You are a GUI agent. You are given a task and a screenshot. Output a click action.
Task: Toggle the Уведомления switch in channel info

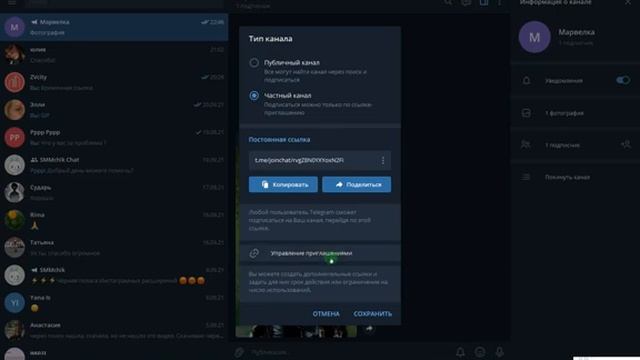(x=623, y=80)
